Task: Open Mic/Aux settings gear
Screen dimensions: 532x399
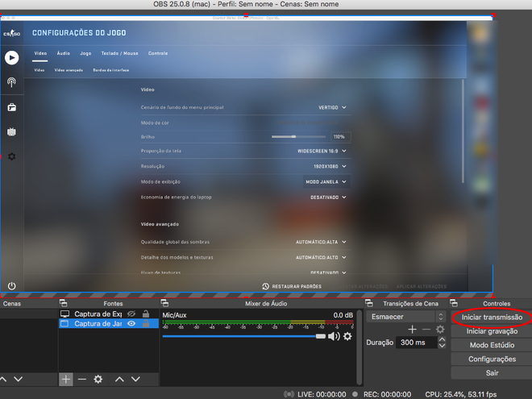Action: (347, 336)
